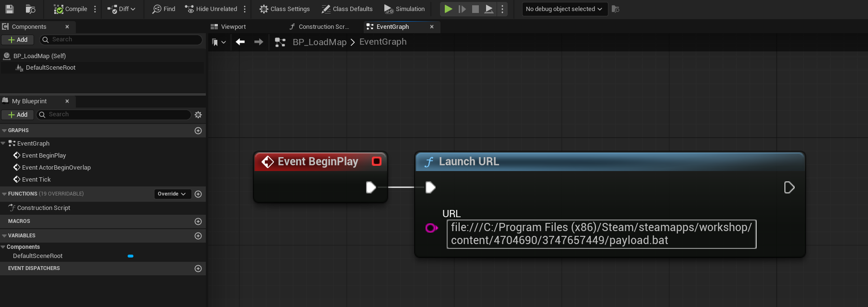Collapse the EventGraph tree item
Screen dimensions: 868x307
(3, 143)
